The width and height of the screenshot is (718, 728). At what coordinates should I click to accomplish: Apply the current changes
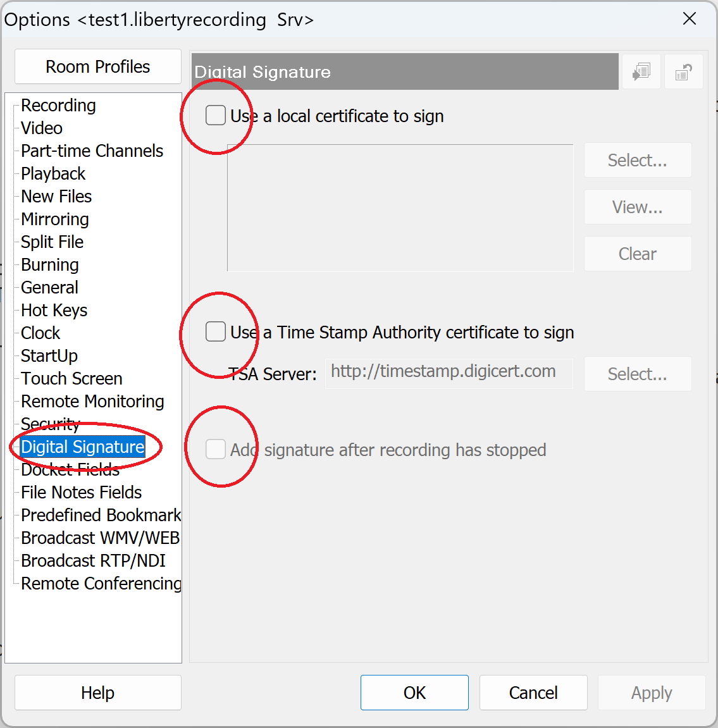pyautogui.click(x=651, y=693)
